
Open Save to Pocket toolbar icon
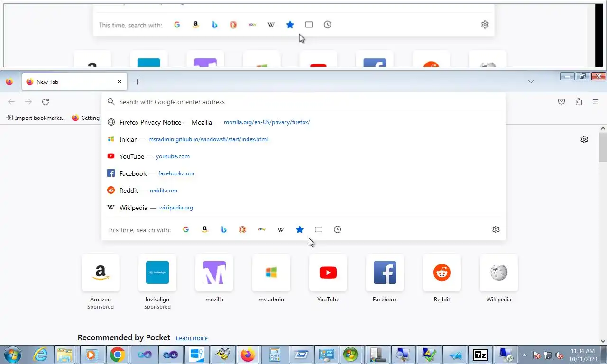[561, 101]
